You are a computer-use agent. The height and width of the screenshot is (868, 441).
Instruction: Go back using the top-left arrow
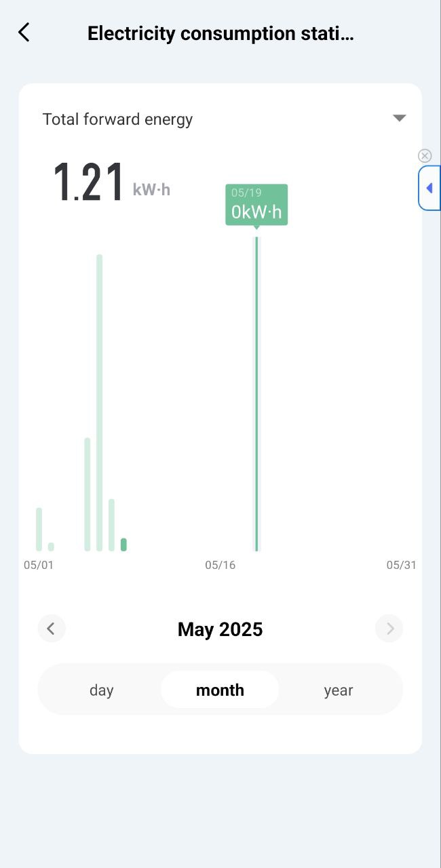click(x=24, y=33)
